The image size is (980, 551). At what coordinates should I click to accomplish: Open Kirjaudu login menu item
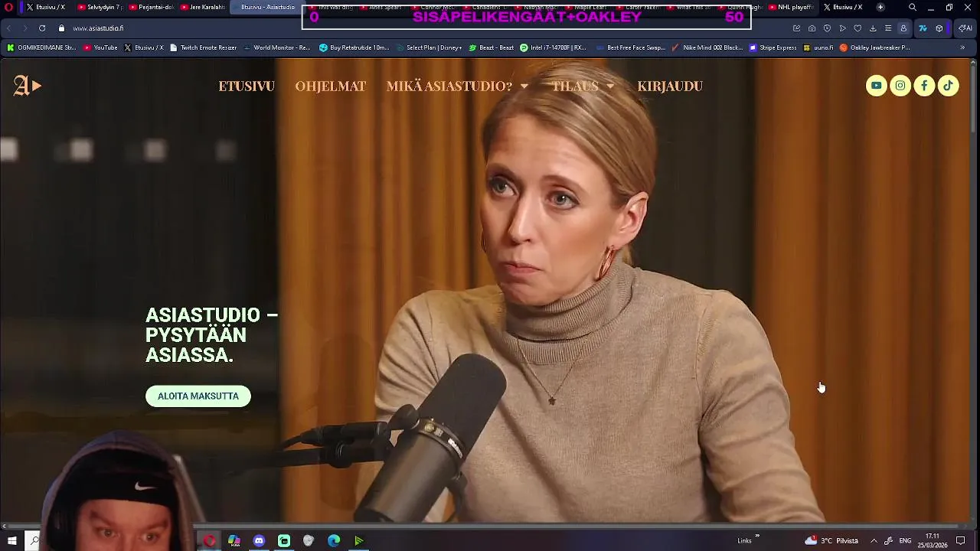670,86
